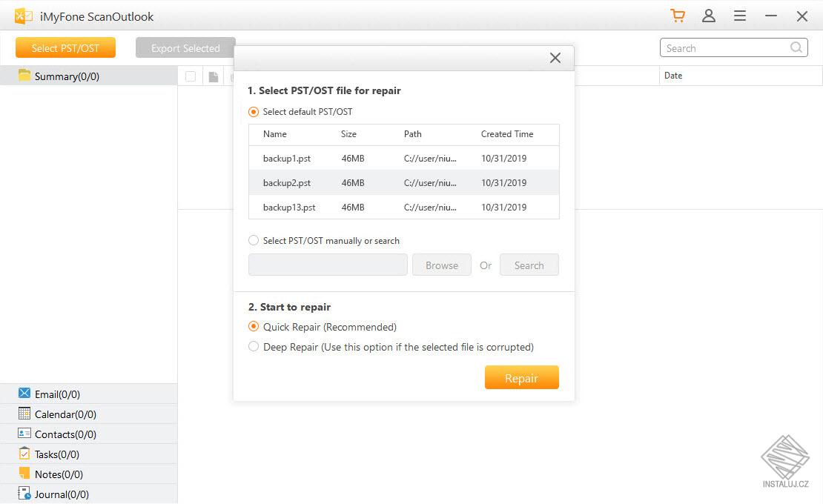
Task: Select the backup1.pst row
Action: 403,158
